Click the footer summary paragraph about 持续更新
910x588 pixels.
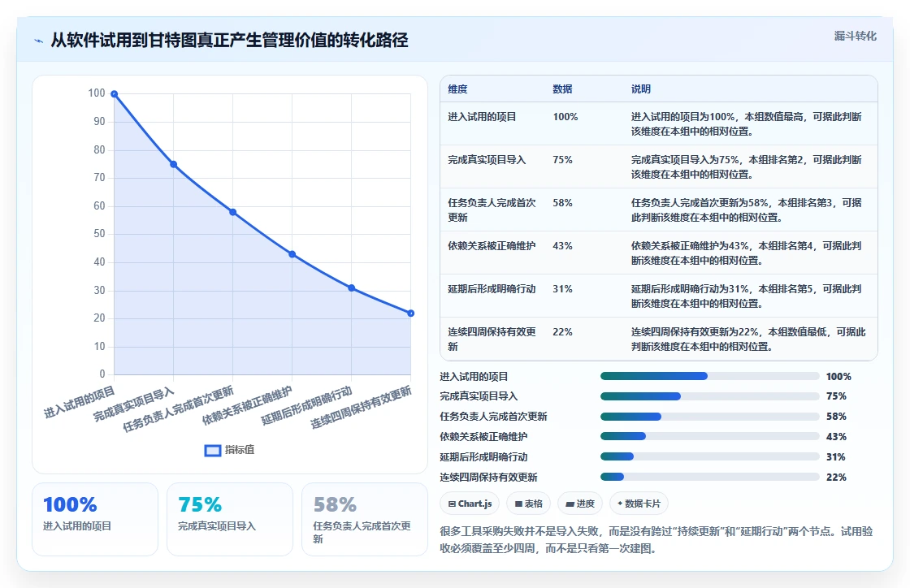pyautogui.click(x=656, y=540)
